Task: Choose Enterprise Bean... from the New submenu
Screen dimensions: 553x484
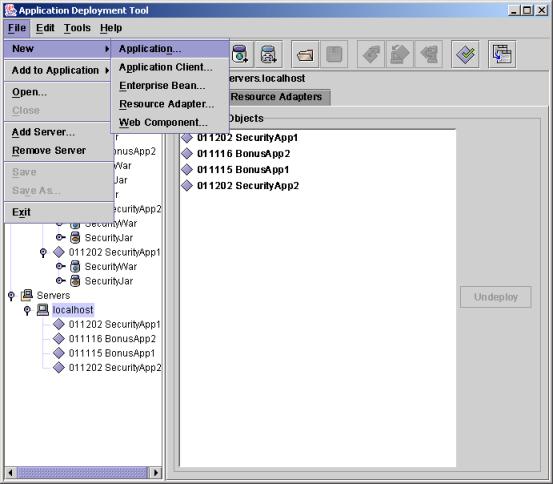Action: 170,85
